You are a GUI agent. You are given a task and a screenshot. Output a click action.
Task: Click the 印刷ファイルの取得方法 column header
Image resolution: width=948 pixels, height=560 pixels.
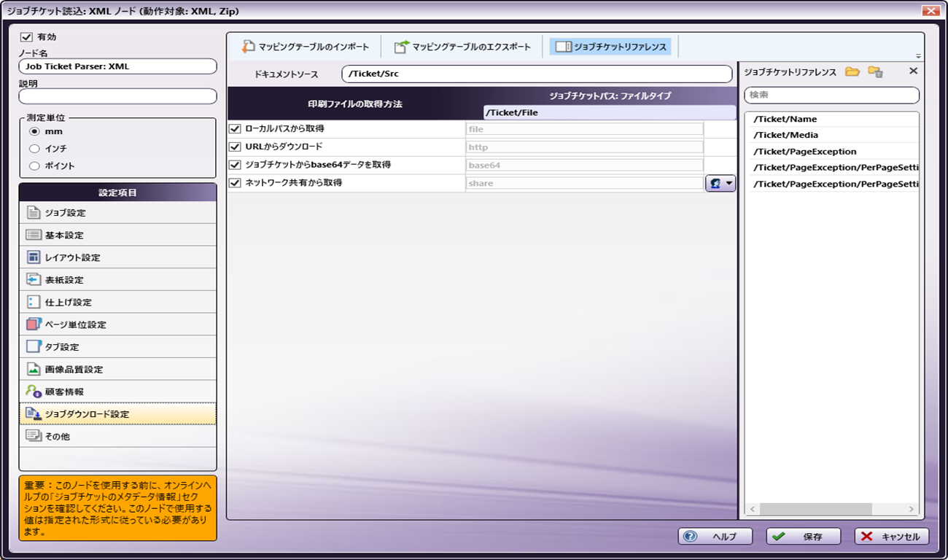pos(355,104)
